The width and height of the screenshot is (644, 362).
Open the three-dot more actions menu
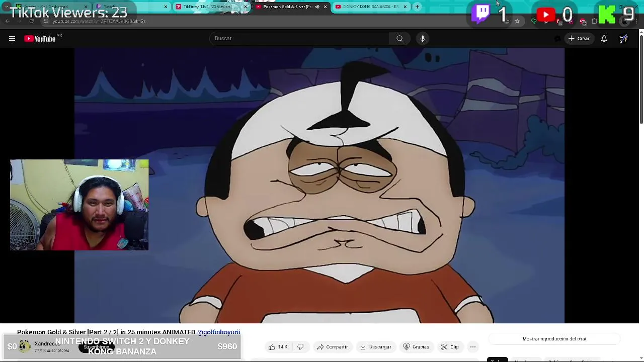[x=473, y=347]
